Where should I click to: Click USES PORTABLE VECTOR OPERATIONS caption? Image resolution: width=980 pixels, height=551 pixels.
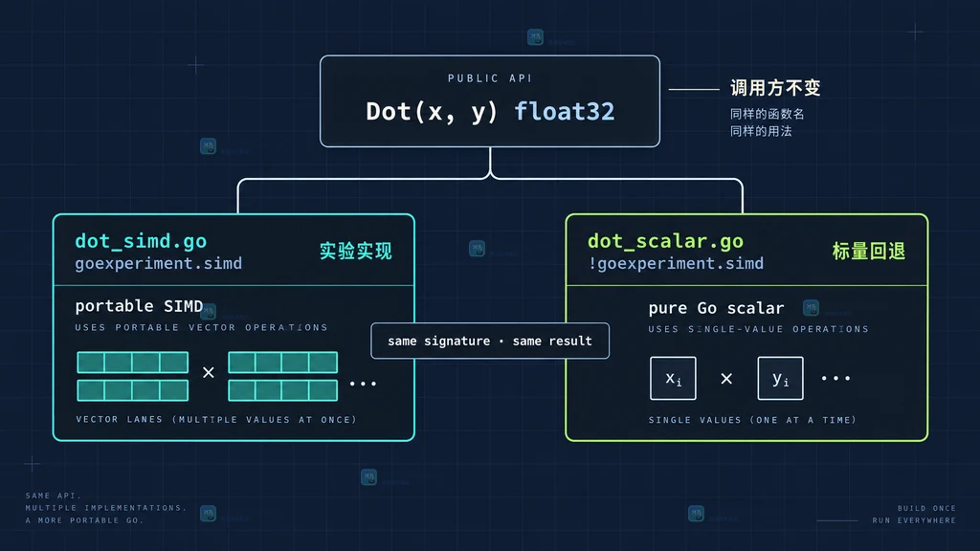coord(201,327)
